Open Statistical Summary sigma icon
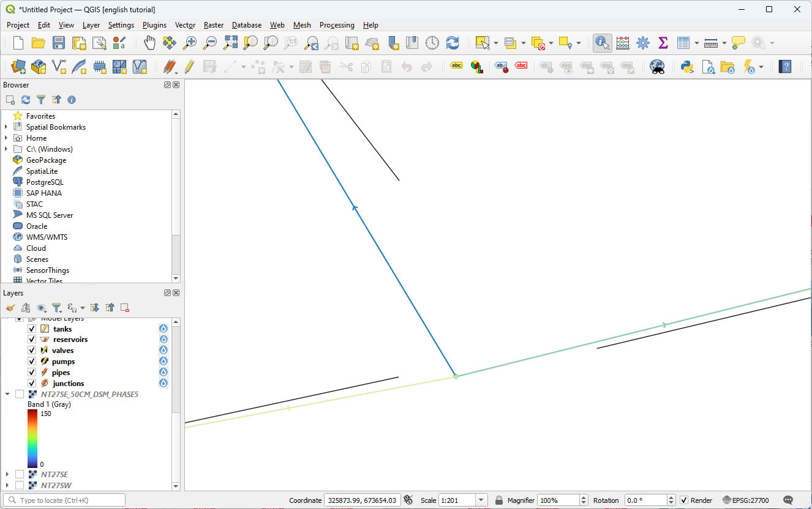Screen dimensions: 812x509 (x=663, y=43)
